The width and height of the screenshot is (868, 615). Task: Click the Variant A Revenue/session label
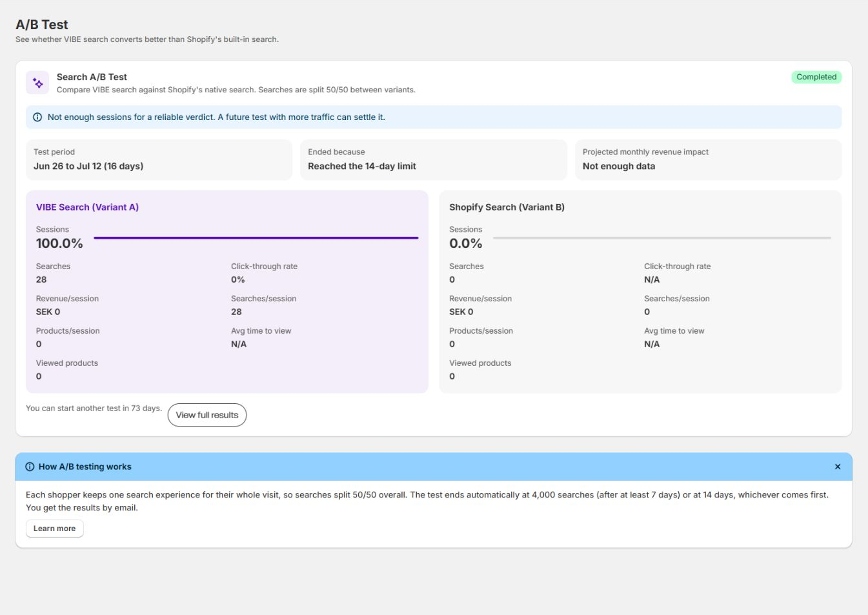(x=67, y=299)
